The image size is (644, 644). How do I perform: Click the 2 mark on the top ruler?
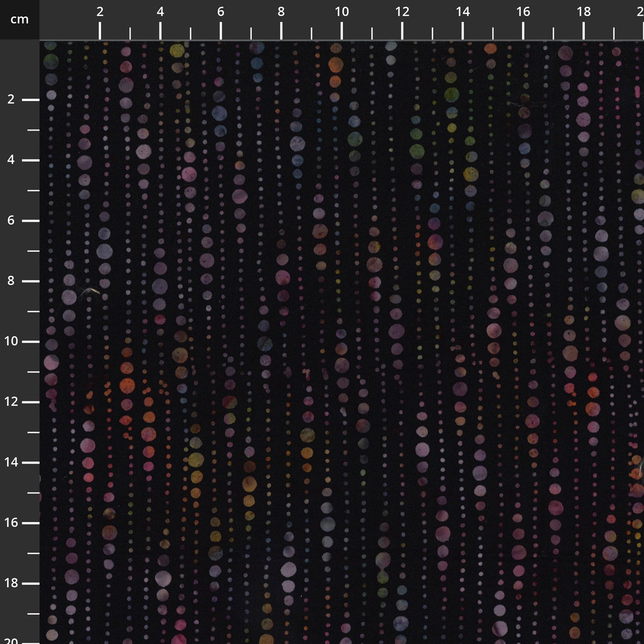100,12
